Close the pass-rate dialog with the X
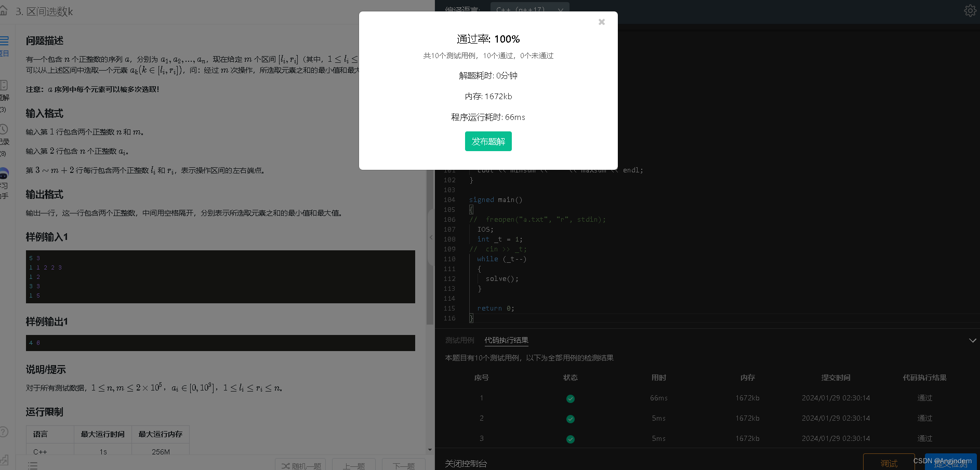The image size is (980, 470). point(601,22)
